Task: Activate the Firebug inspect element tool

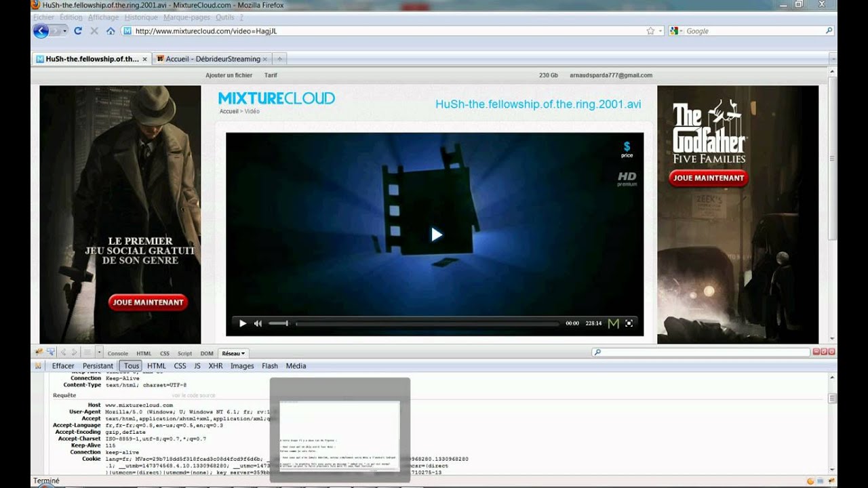Action: pyautogui.click(x=51, y=352)
